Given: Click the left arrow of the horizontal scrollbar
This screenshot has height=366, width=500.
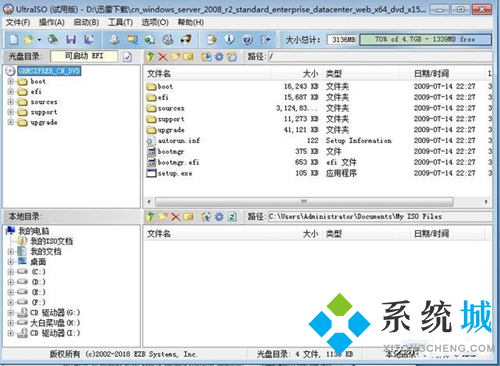Looking at the screenshot, I should click(149, 202).
